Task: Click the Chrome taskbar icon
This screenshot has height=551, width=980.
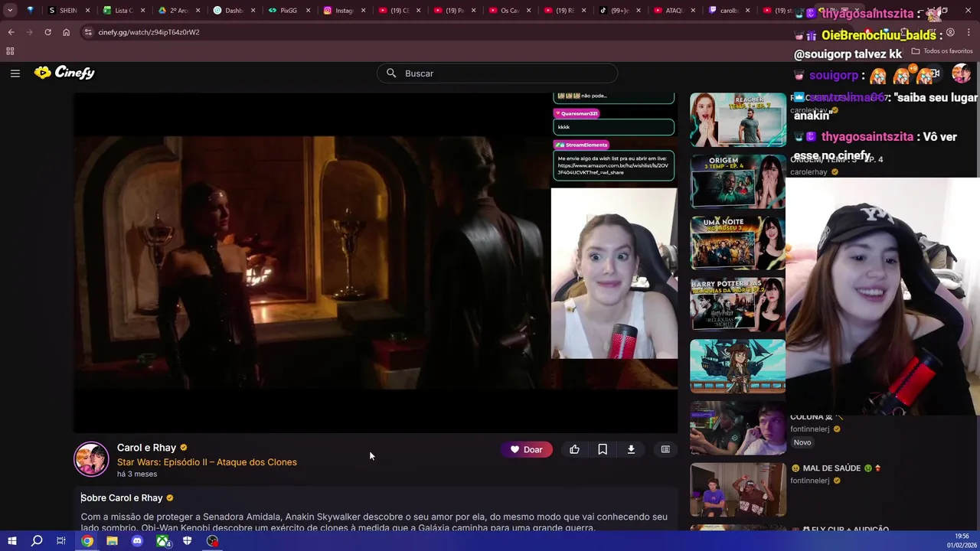Action: (87, 541)
